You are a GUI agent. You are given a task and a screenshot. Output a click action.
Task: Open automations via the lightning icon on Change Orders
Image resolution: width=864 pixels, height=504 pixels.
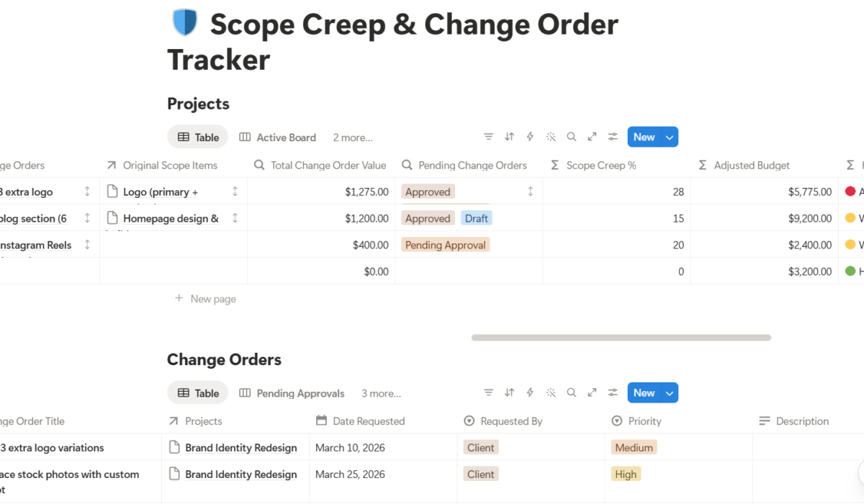[530, 392]
